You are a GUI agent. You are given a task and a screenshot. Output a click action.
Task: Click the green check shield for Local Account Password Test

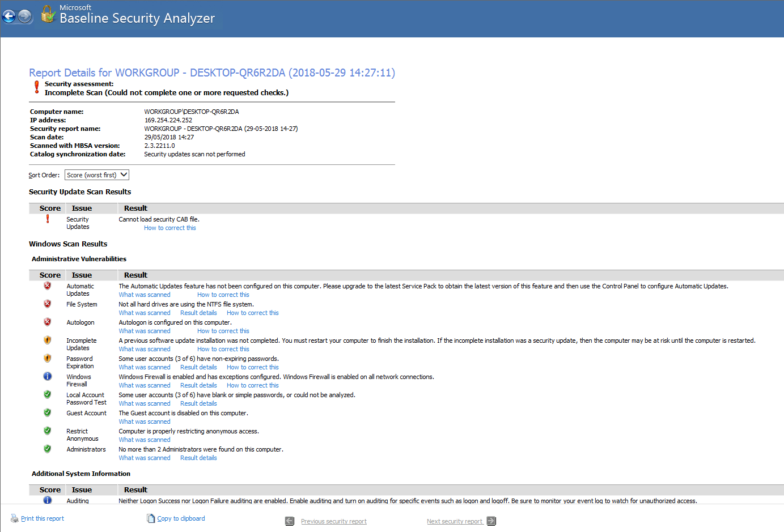pyautogui.click(x=48, y=394)
